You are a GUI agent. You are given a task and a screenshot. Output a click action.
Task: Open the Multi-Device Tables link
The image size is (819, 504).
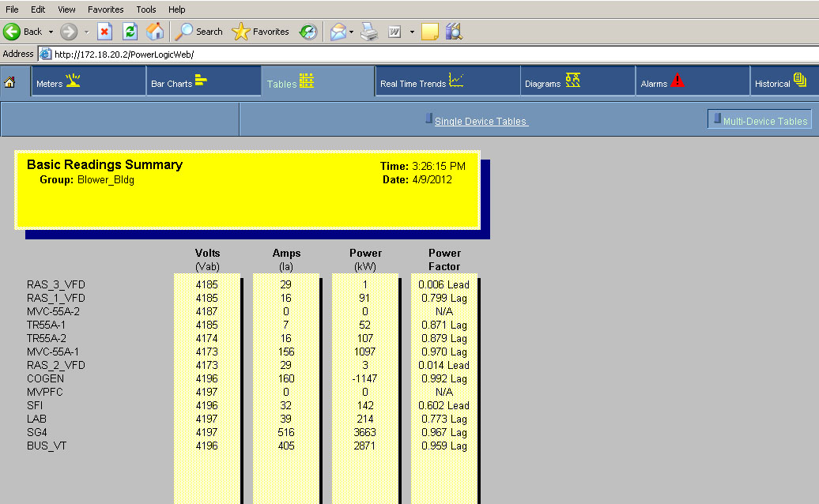pos(765,121)
